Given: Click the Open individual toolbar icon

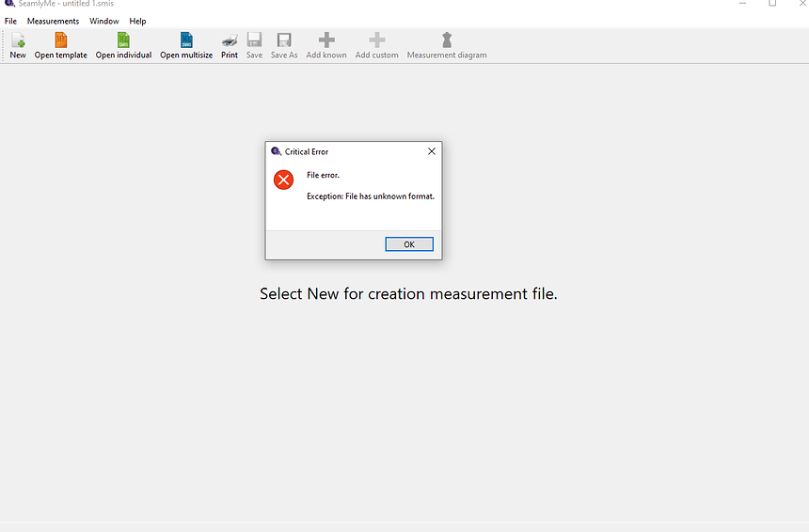Looking at the screenshot, I should point(123,40).
